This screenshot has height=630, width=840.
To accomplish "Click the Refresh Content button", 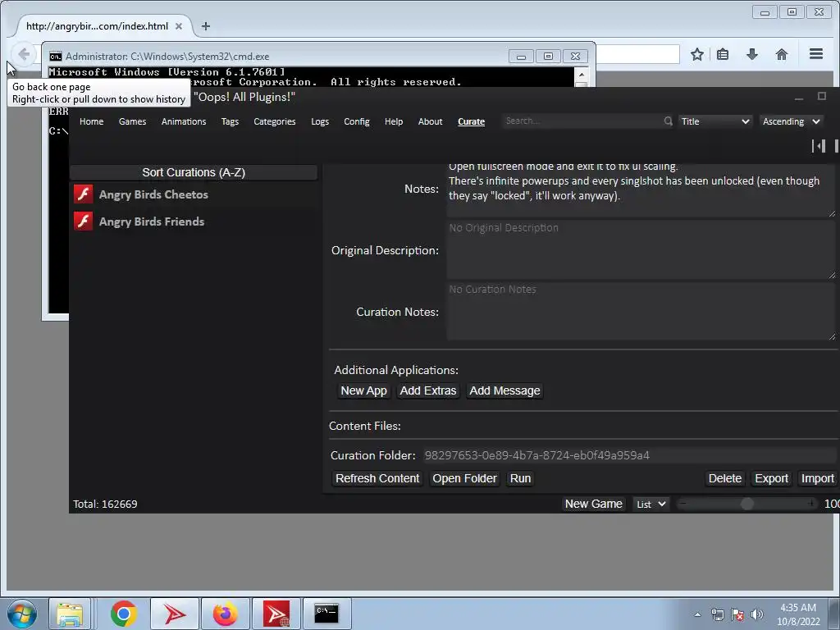I will coord(377,478).
